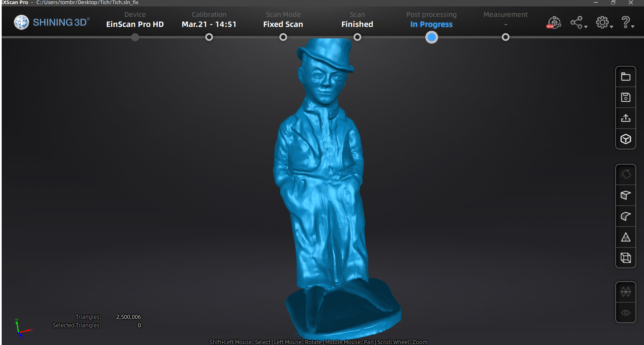644x345 pixels.
Task: Click the Measurement step label
Action: [505, 15]
